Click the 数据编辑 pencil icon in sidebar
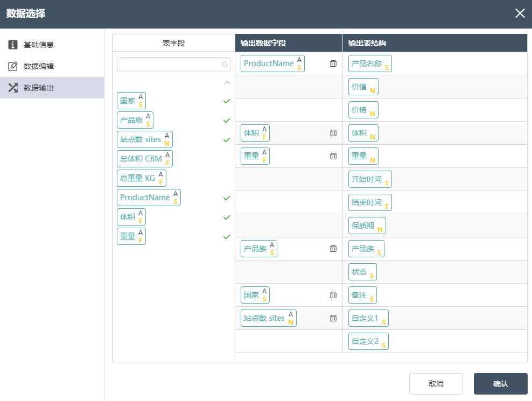 point(13,66)
